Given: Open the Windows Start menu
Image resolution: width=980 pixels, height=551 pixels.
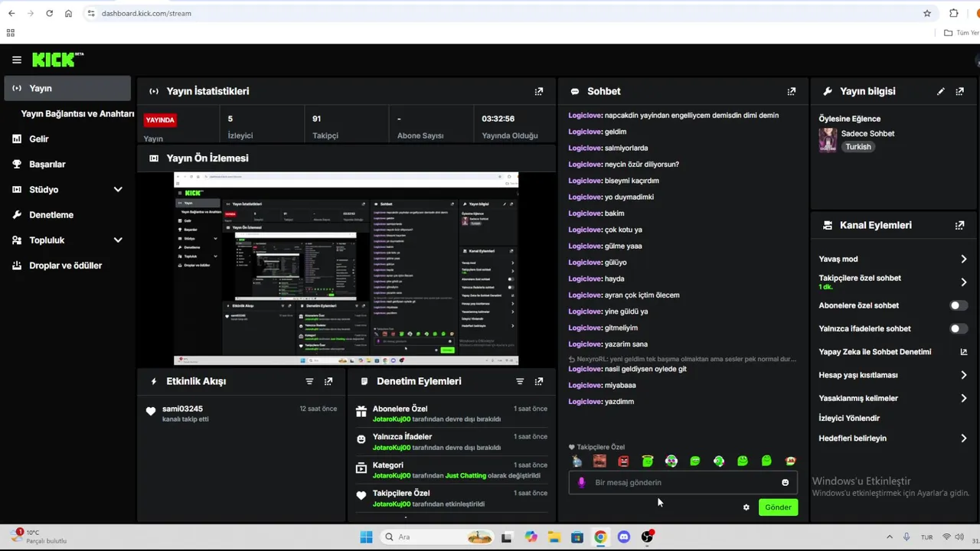Looking at the screenshot, I should (x=366, y=537).
